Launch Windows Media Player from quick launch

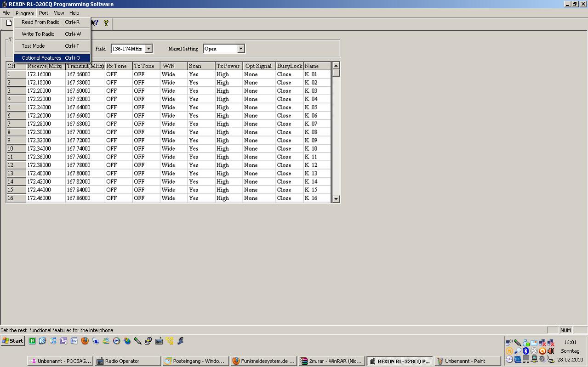tap(116, 341)
